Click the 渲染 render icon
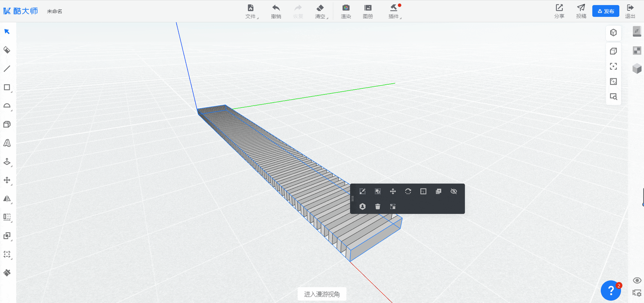Image resolution: width=644 pixels, height=303 pixels. (x=346, y=11)
